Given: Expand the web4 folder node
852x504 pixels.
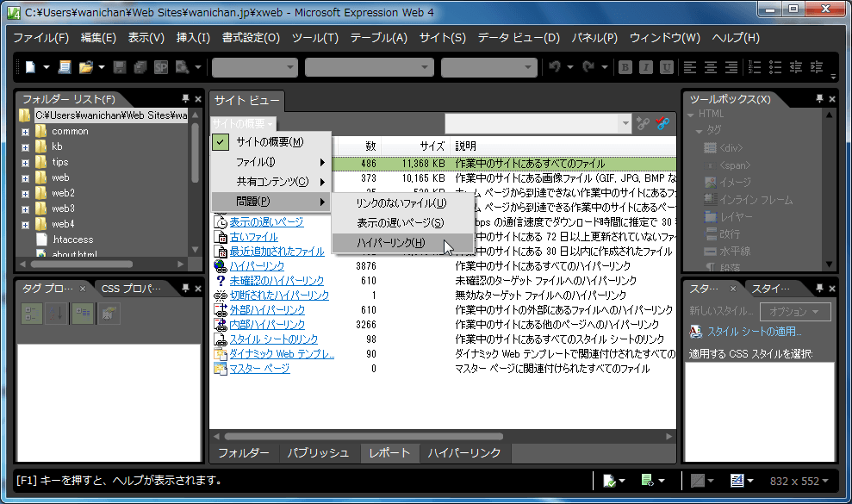Looking at the screenshot, I should pos(25,225).
